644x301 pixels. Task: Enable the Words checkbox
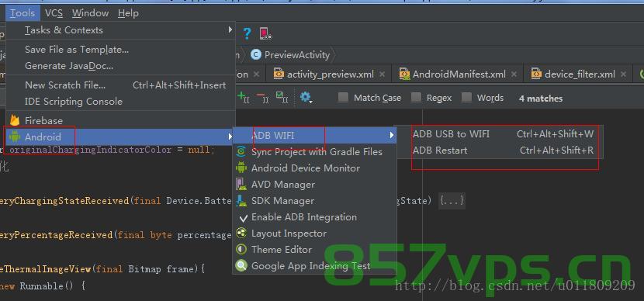(x=466, y=98)
